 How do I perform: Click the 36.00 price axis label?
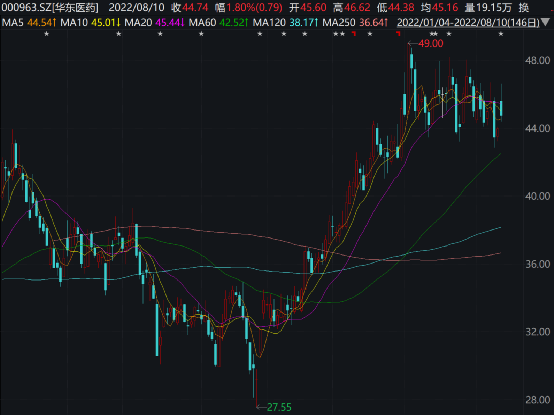click(537, 264)
